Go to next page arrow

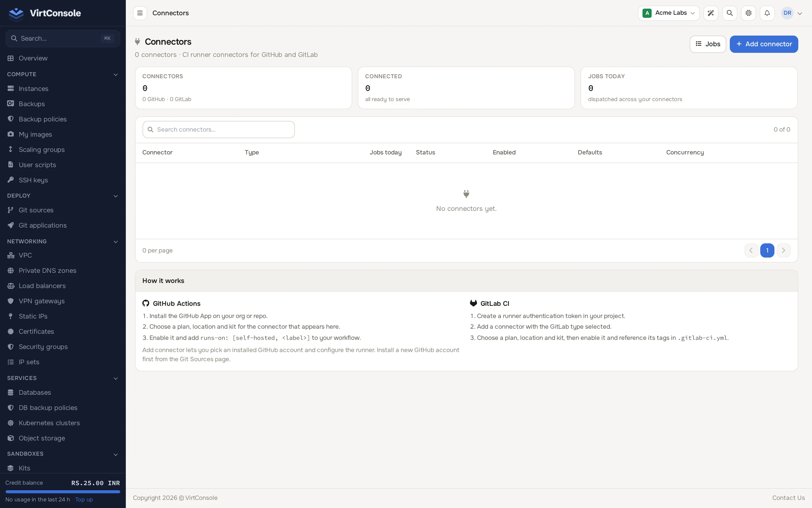(783, 250)
